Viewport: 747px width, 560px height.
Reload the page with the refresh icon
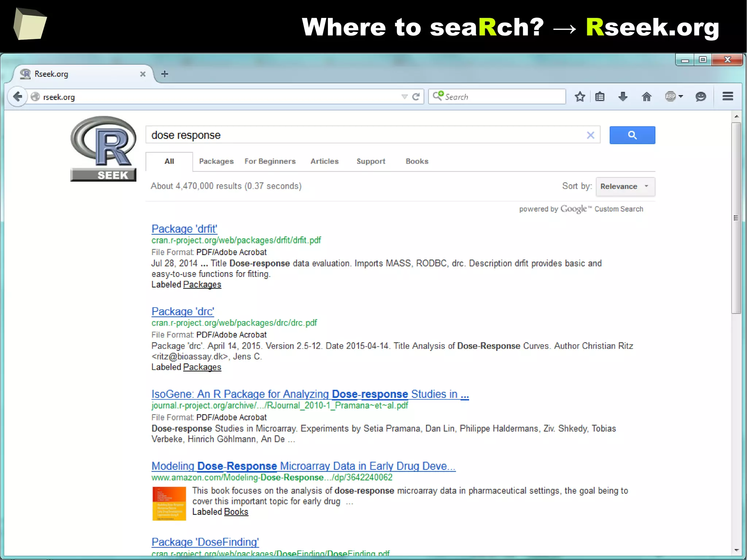(416, 97)
